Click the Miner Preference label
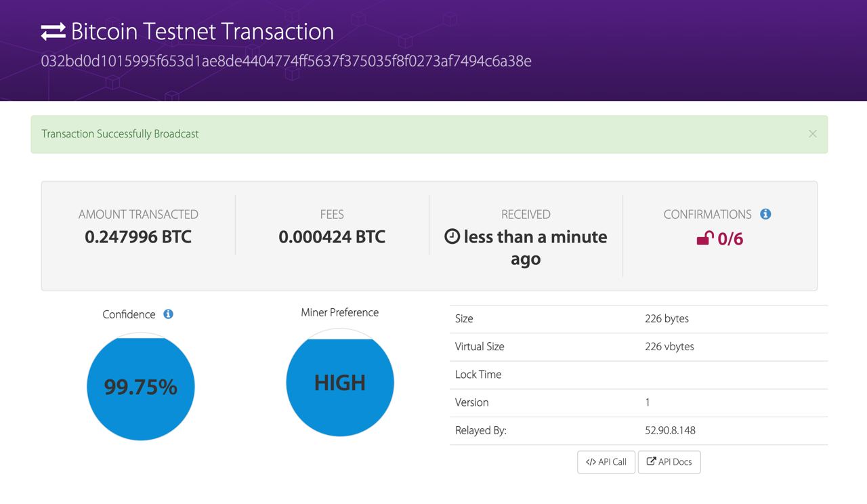867x504 pixels. (339, 312)
